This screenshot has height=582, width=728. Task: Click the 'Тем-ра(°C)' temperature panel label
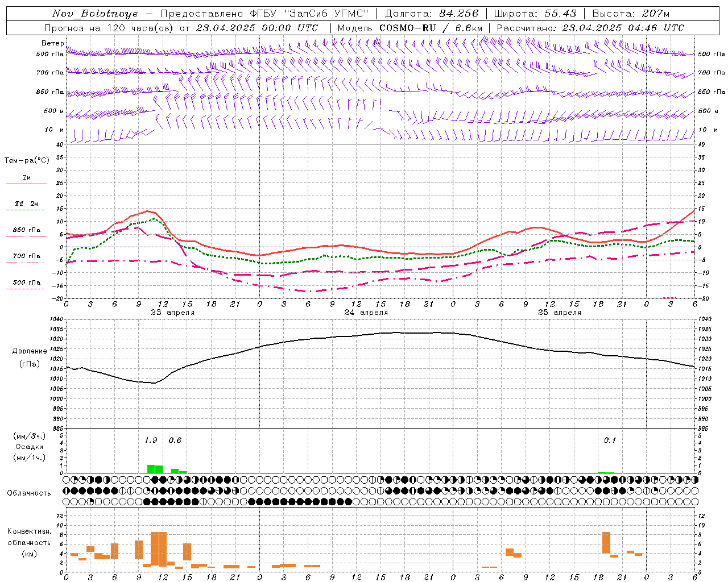27,161
